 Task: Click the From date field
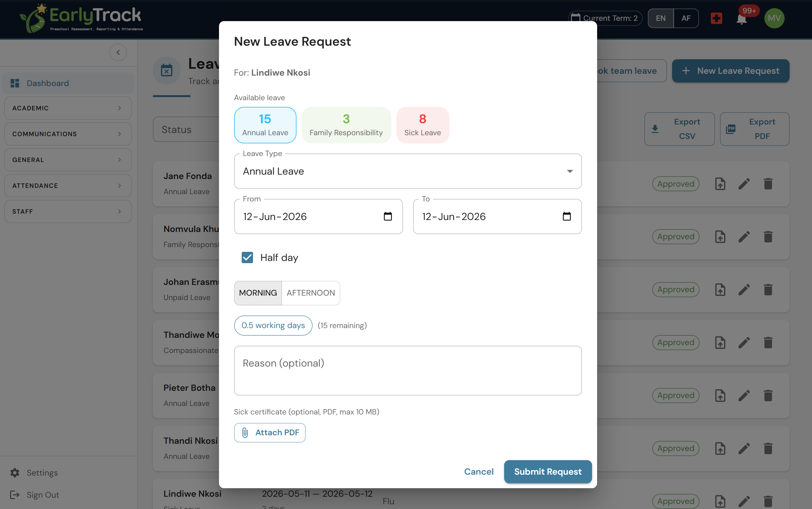(x=318, y=217)
